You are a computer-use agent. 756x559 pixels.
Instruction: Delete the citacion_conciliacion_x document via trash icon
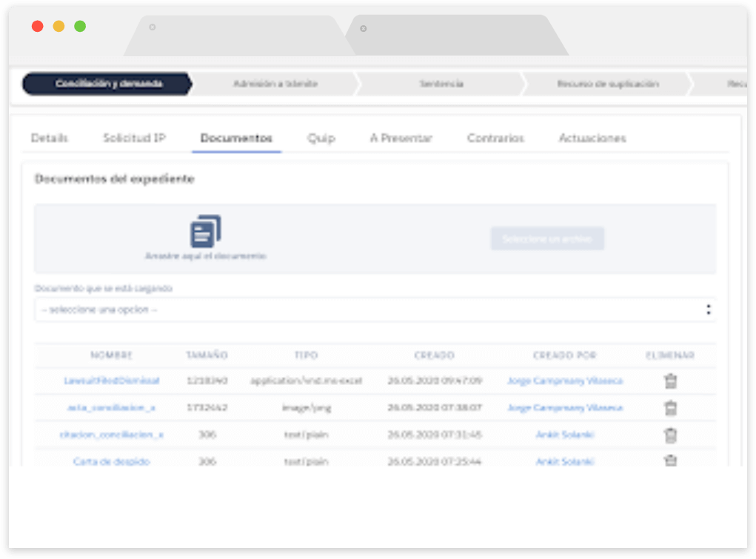(x=670, y=435)
